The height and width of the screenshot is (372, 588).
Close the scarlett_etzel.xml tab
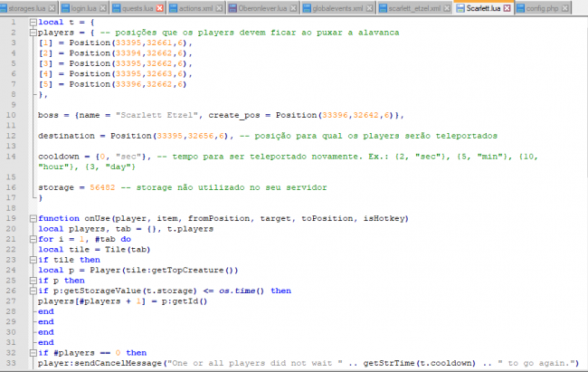447,8
